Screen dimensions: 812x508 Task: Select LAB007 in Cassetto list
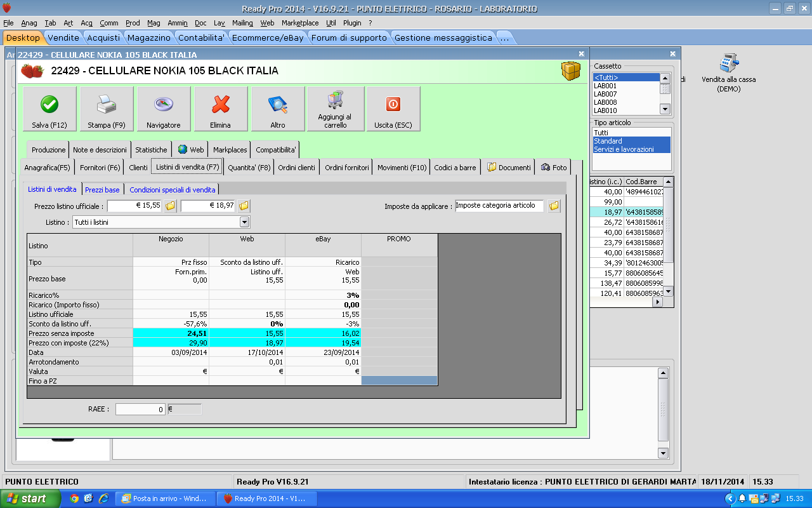coord(626,94)
